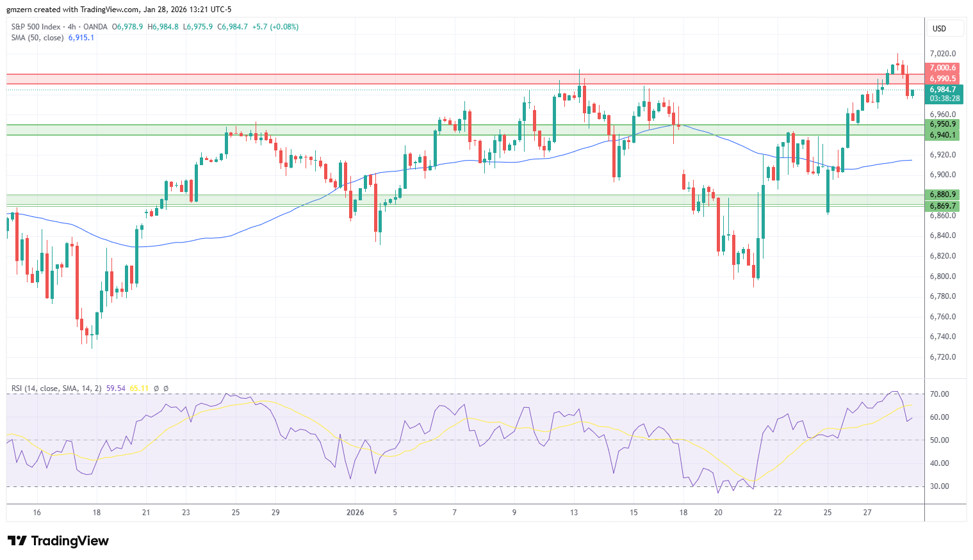This screenshot has width=973, height=560.
Task: Click the open value O6,978.9
Action: tap(127, 27)
